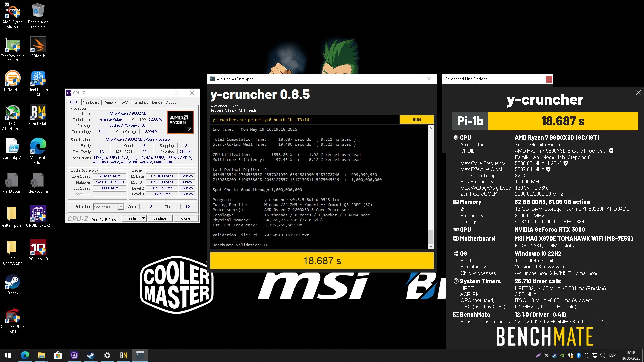This screenshot has height=362, width=644.
Task: Click the Bluetooth tray icon
Action: [579, 355]
